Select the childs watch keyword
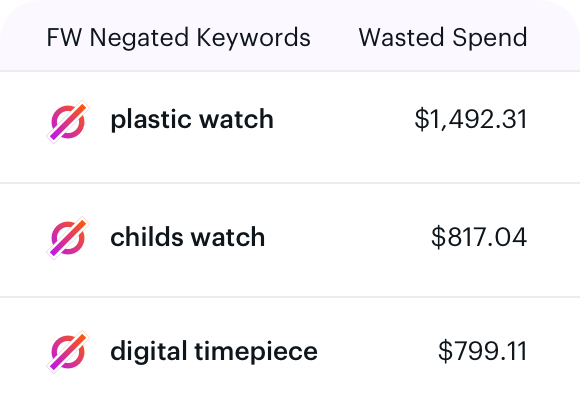 (188, 237)
